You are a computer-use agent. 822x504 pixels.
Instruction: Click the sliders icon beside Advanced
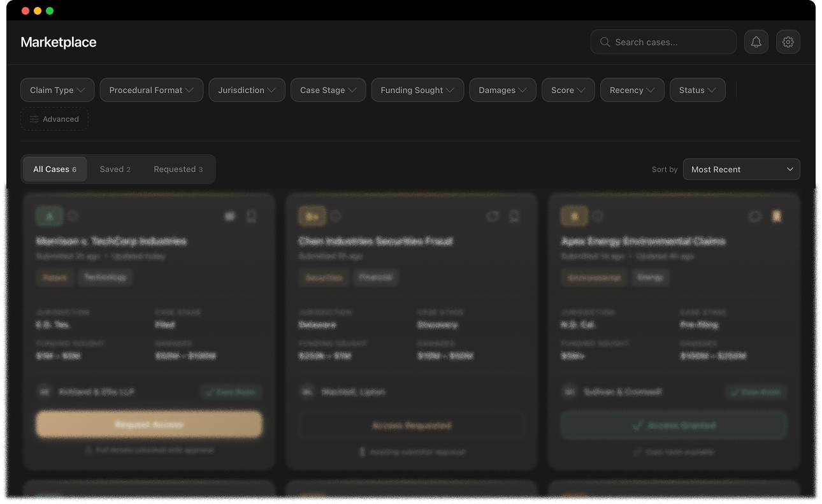34,119
